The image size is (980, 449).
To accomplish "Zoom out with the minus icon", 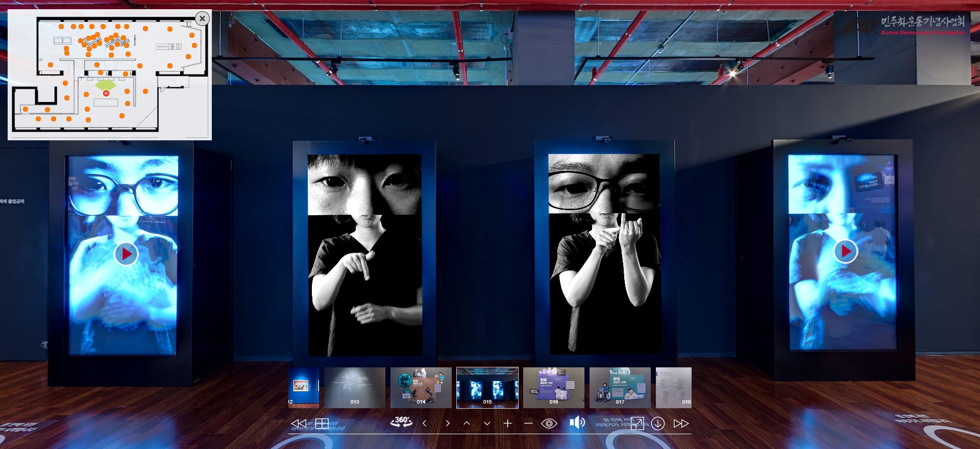I will point(528,423).
